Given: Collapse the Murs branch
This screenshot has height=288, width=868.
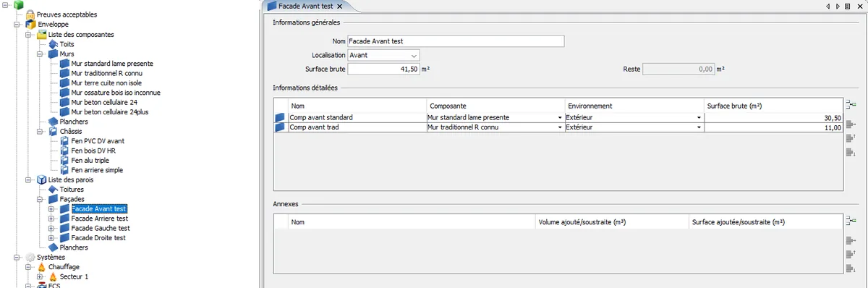Looking at the screenshot, I should click(x=40, y=54).
